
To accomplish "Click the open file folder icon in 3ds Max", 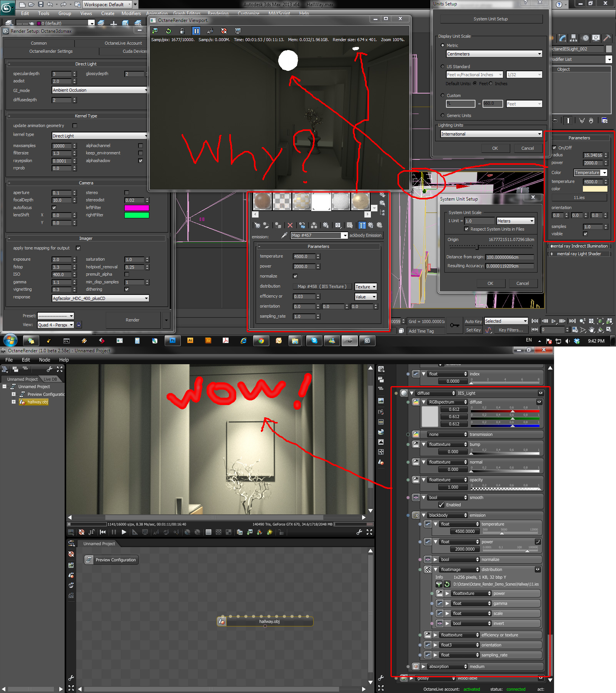I will click(32, 5).
